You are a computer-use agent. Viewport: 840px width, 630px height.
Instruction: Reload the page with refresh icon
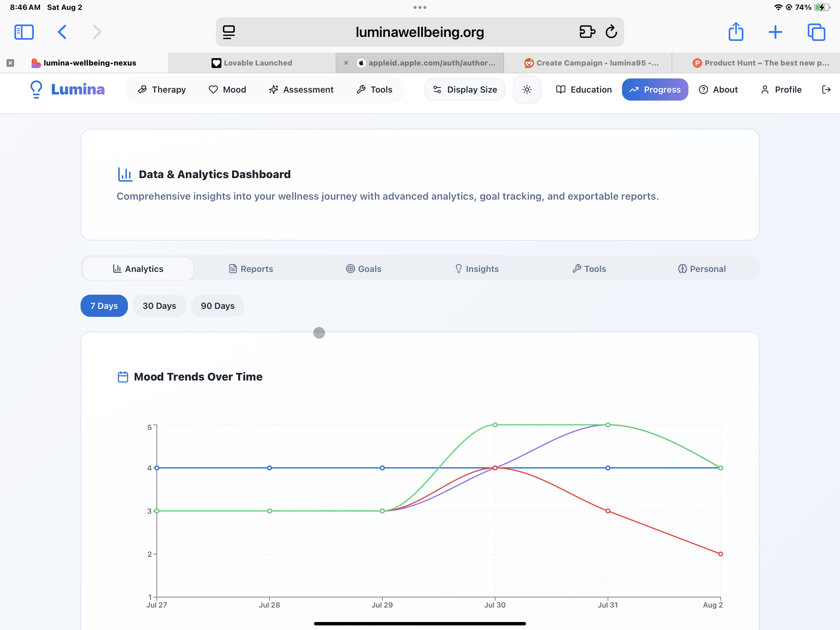coord(611,32)
